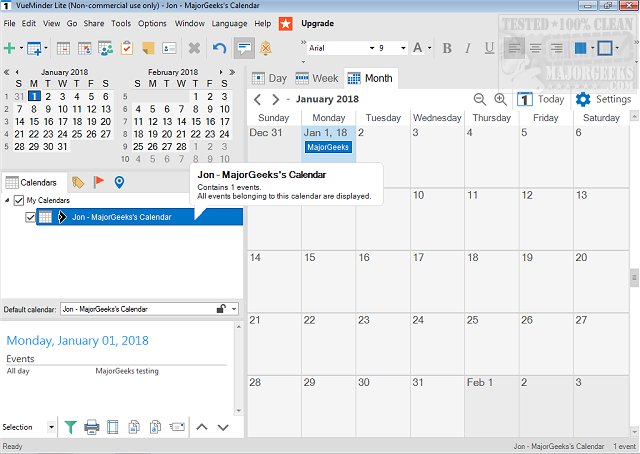Click the contact card icon in toolbar
This screenshot has height=454, width=640.
169,48
